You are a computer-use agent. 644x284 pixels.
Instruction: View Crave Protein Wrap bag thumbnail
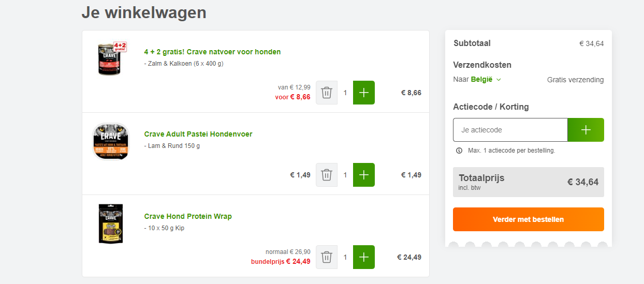(110, 223)
